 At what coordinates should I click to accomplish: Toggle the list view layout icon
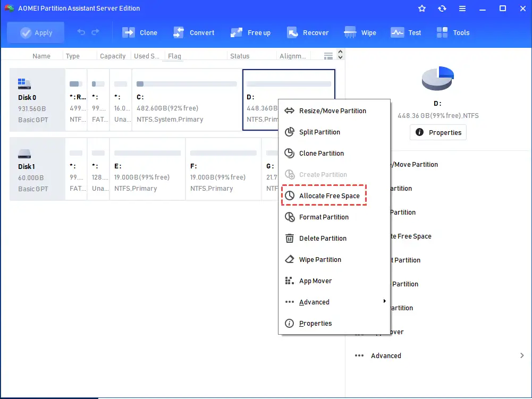coord(328,56)
